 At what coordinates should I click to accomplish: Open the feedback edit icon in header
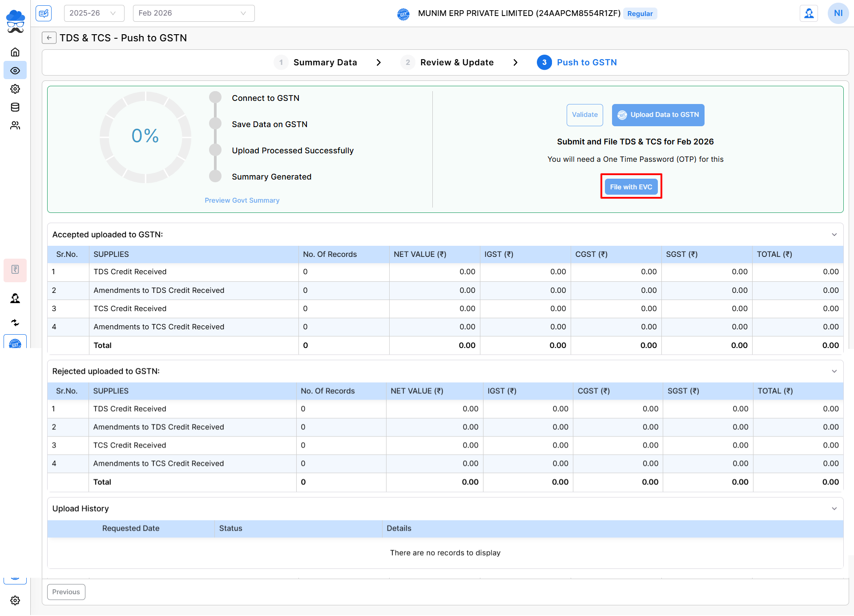[x=44, y=13]
